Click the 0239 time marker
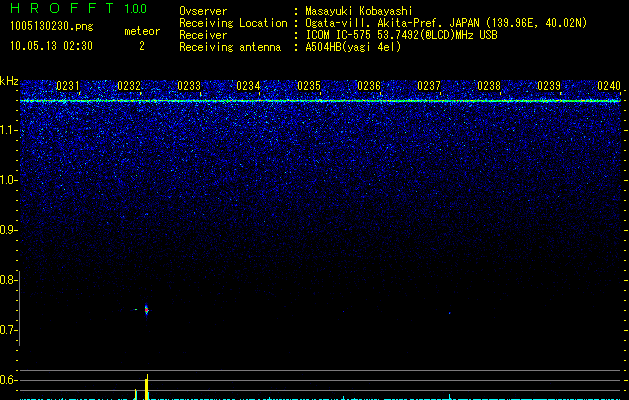This screenshot has width=629, height=400. click(549, 86)
